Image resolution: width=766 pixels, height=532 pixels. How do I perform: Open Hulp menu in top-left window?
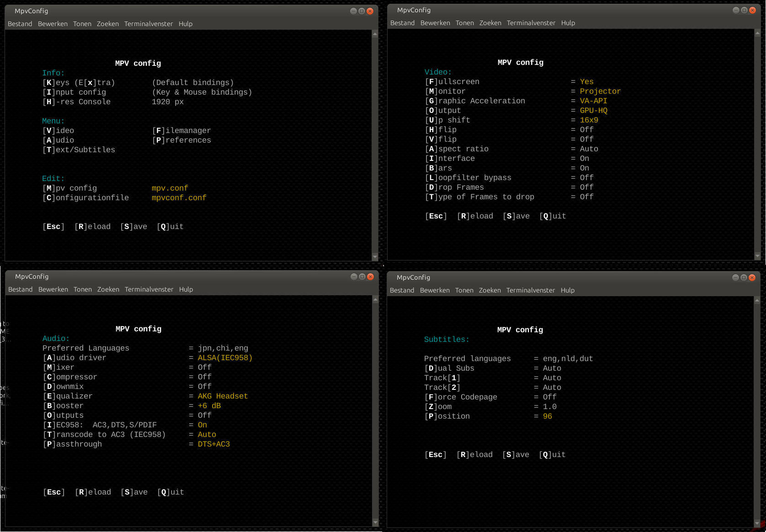pos(185,24)
